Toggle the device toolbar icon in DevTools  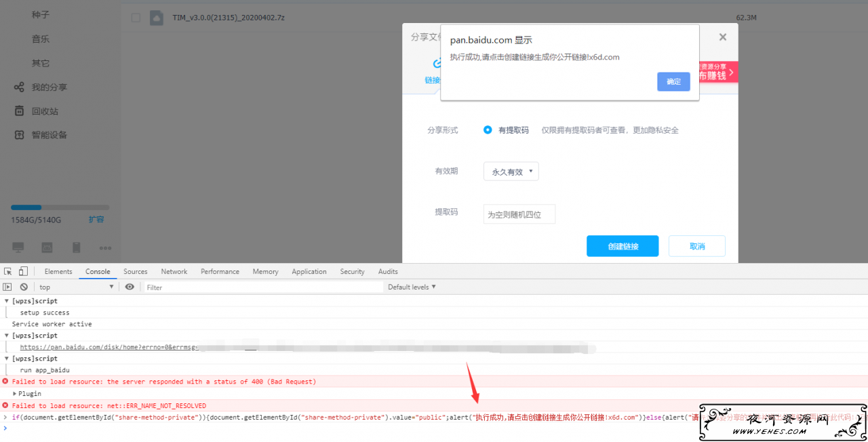pos(23,271)
